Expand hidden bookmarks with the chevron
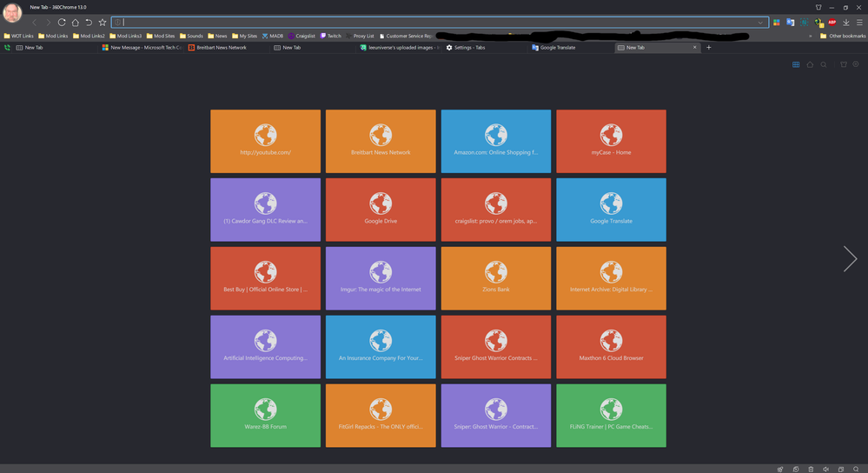This screenshot has height=473, width=868. coord(811,36)
